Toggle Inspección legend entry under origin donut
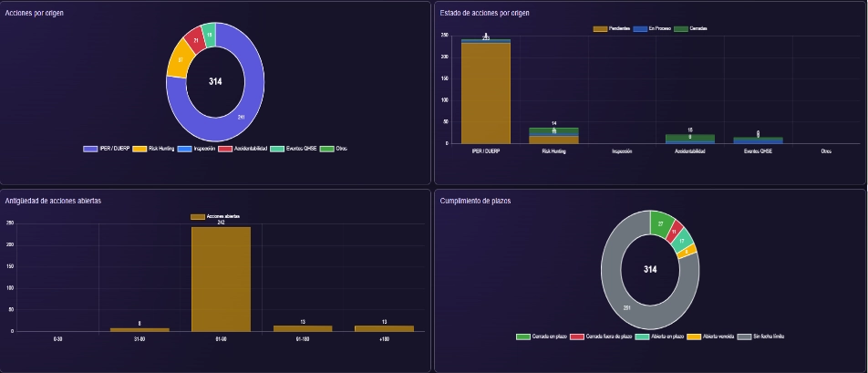The width and height of the screenshot is (868, 373). pos(197,149)
